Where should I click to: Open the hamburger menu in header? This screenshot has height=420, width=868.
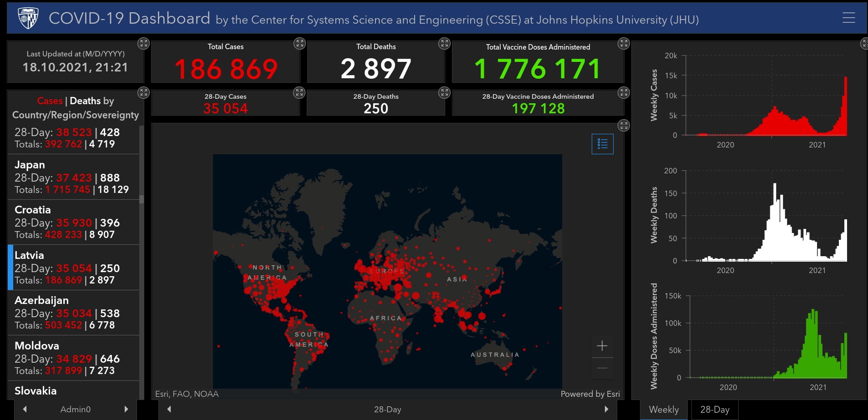click(x=848, y=18)
